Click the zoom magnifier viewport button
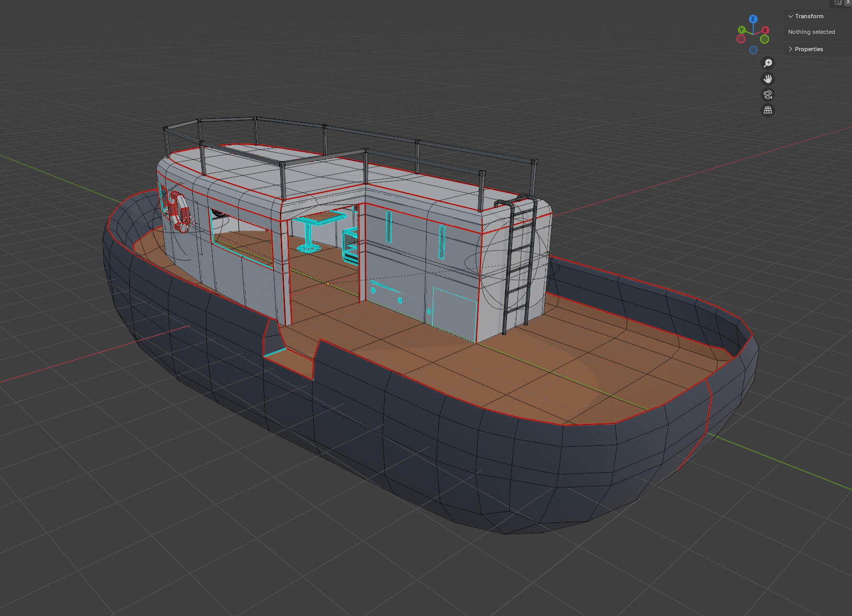Image resolution: width=852 pixels, height=616 pixels. pos(767,63)
